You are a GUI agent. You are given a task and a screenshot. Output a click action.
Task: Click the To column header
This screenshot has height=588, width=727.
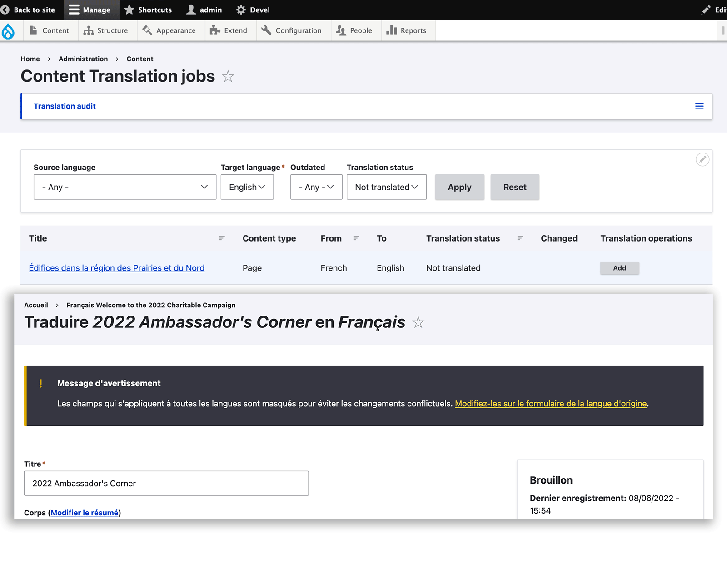point(382,238)
